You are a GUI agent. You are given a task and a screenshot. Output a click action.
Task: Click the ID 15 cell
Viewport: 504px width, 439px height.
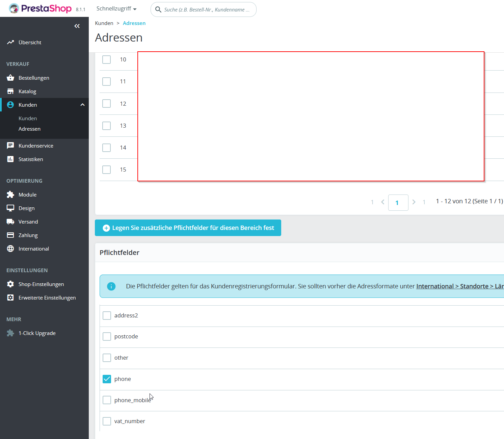123,170
